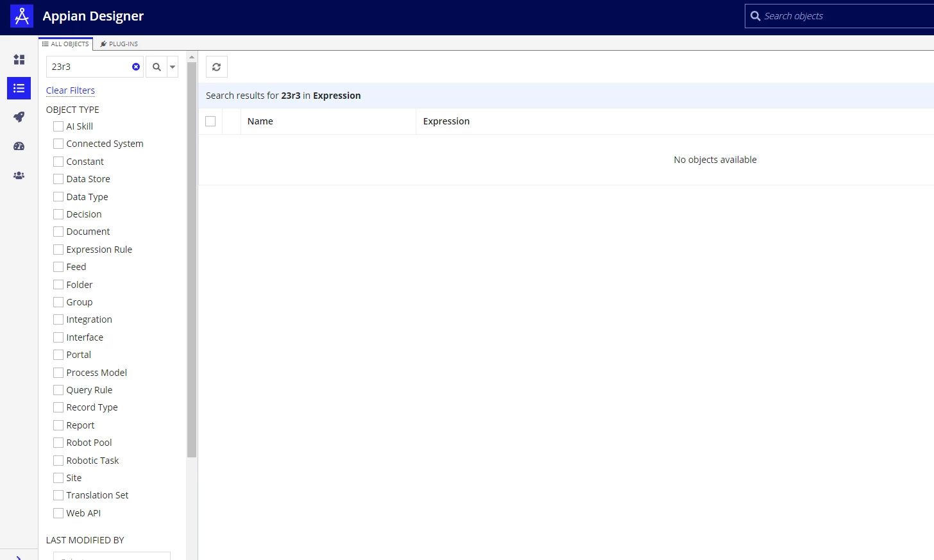
Task: Check the Constant filter
Action: [58, 162]
